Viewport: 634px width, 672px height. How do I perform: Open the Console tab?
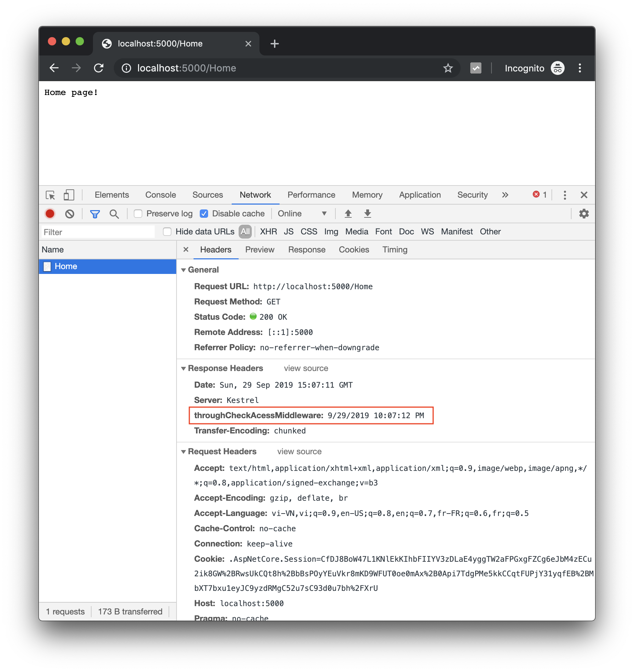click(x=161, y=195)
